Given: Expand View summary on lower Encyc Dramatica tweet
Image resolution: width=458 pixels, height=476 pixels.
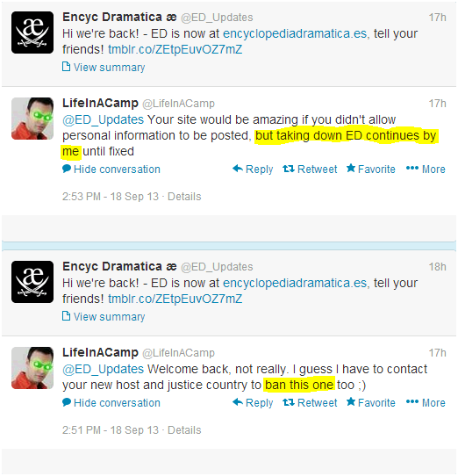Looking at the screenshot, I should coord(104,317).
